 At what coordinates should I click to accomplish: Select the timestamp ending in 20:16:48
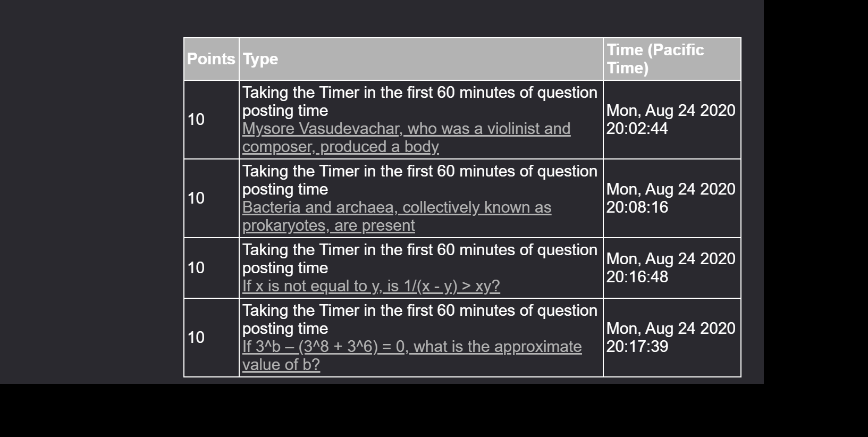(671, 268)
